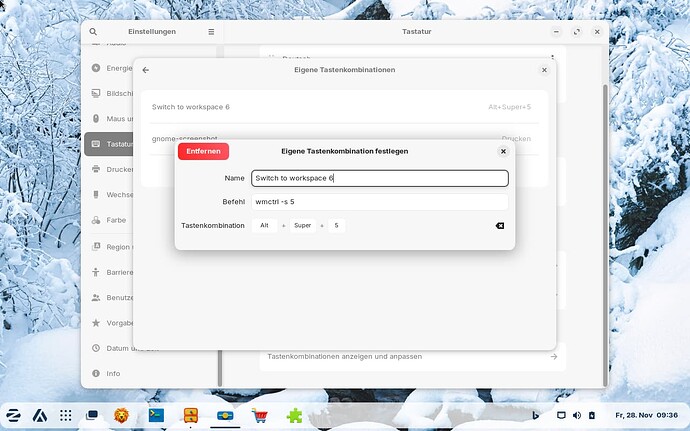Go back using the arrow in Eigene Tastenkombinationen
Image resolution: width=690 pixels, height=431 pixels.
point(146,70)
